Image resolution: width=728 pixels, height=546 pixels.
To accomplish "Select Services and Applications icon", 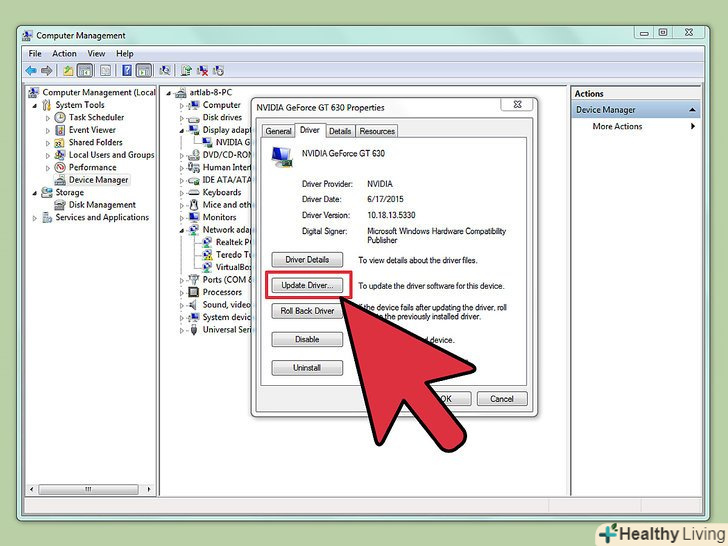I will point(47,217).
